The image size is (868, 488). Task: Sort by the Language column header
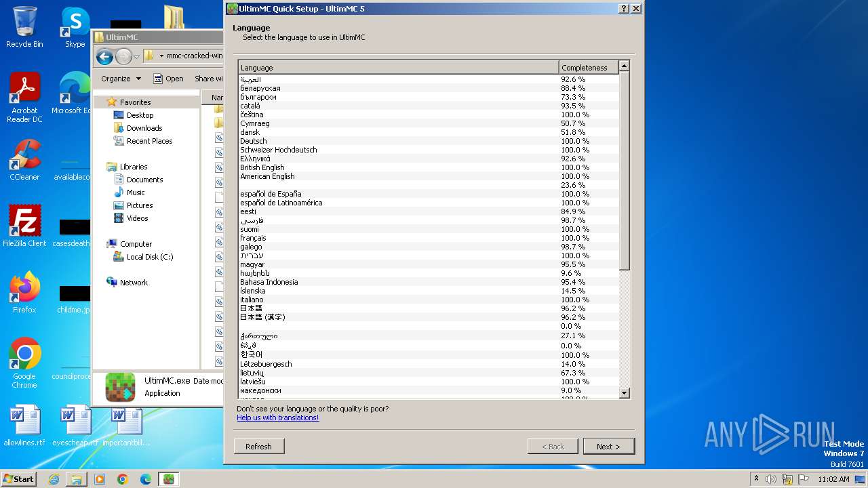tap(399, 68)
